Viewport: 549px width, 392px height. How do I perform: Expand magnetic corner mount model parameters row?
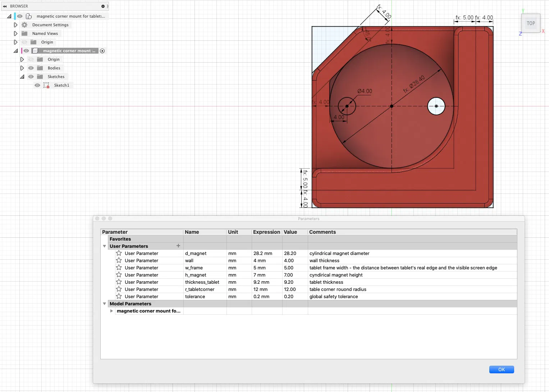click(x=111, y=311)
